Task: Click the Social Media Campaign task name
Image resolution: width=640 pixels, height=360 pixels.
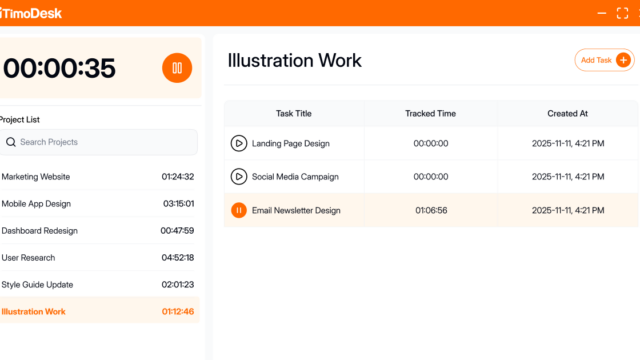Action: (295, 177)
